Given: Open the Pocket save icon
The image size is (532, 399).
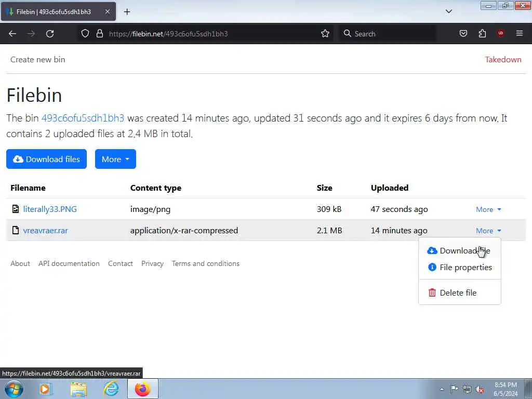Looking at the screenshot, I should click(x=463, y=33).
